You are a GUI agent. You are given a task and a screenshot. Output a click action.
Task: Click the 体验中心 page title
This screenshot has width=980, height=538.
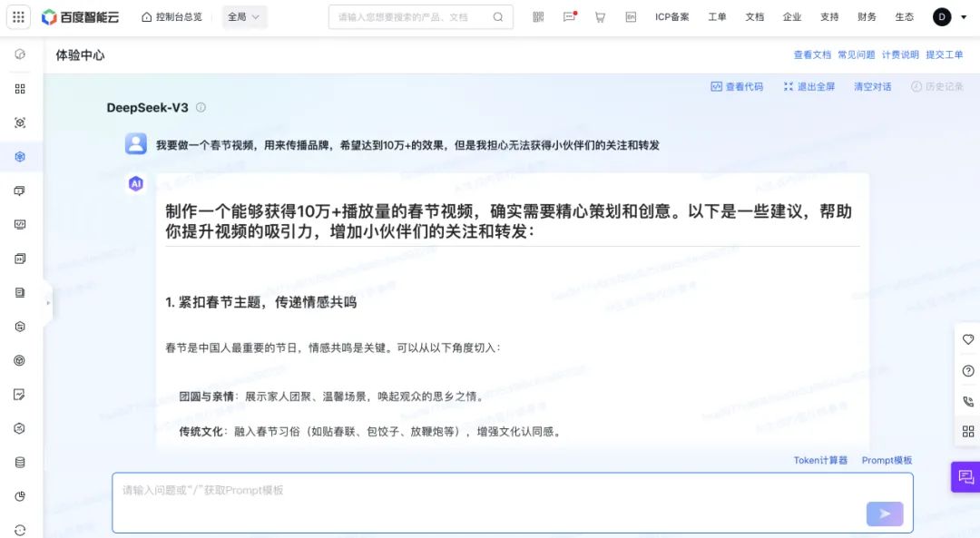(80, 55)
